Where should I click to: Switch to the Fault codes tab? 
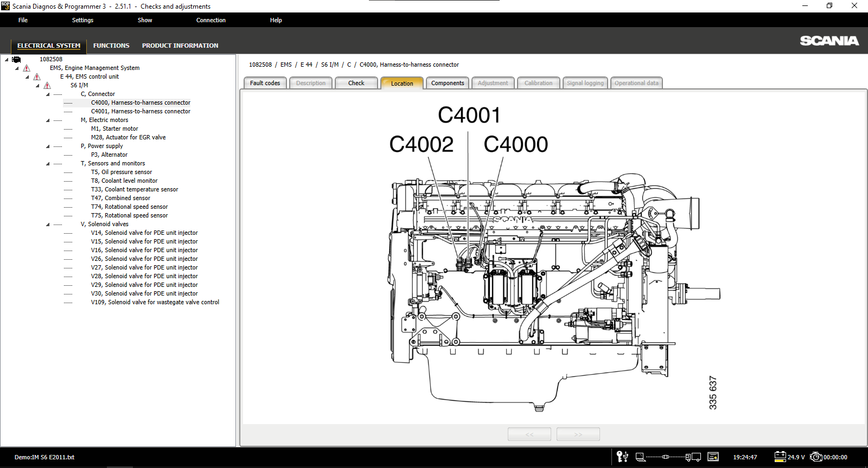tap(265, 83)
